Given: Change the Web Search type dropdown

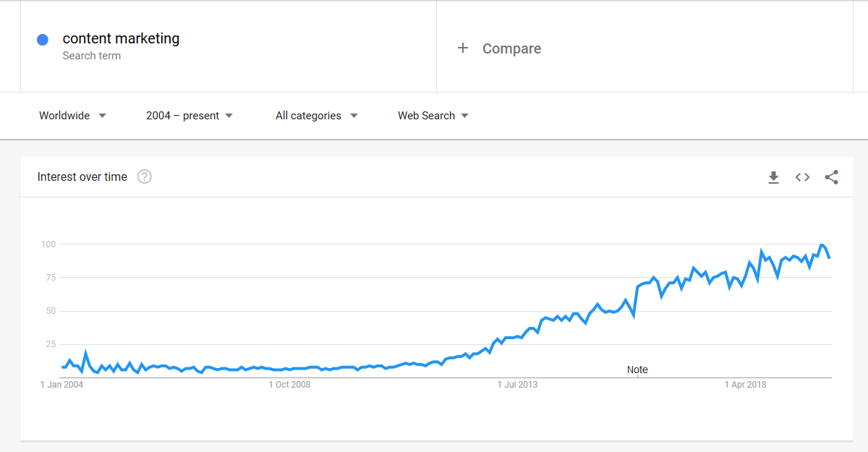Looking at the screenshot, I should 433,116.
